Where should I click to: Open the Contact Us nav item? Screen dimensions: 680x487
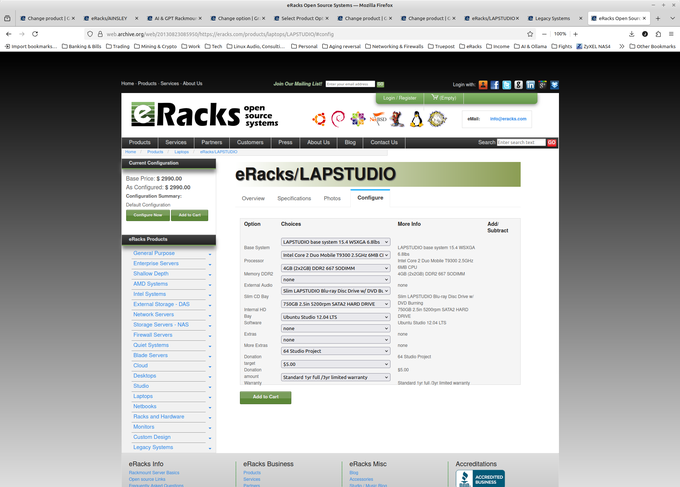tap(384, 142)
